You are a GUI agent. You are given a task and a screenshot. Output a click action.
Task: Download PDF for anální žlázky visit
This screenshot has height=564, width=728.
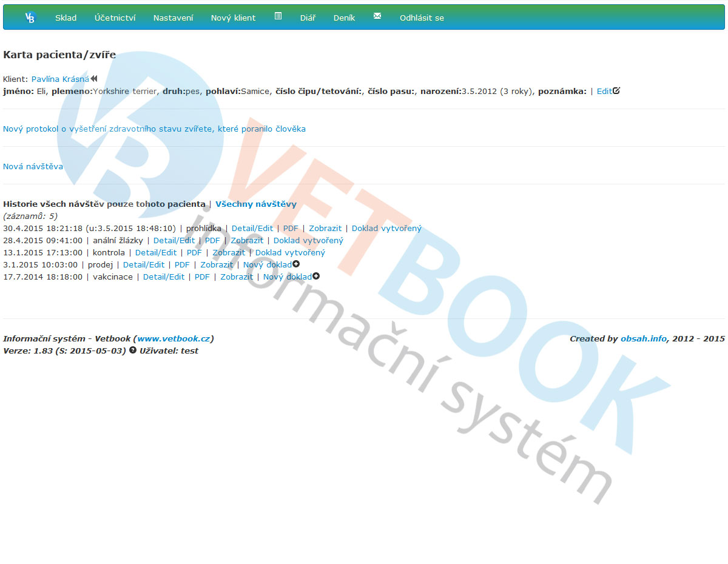[212, 240]
